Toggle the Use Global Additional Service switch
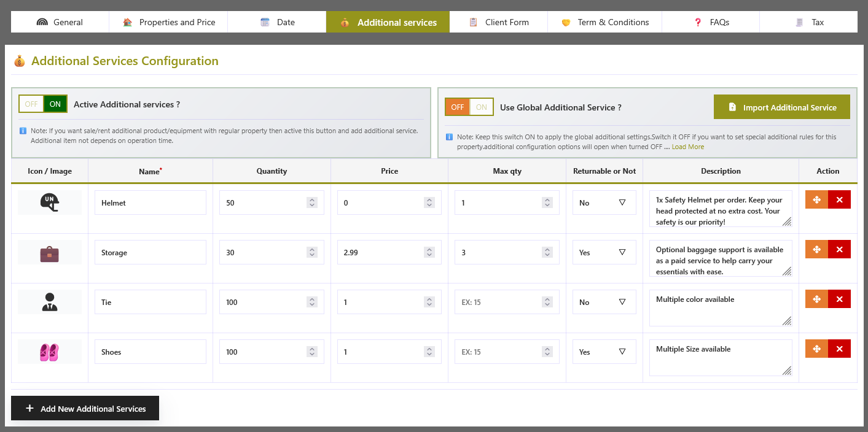Viewport: 868px width, 432px height. point(469,107)
